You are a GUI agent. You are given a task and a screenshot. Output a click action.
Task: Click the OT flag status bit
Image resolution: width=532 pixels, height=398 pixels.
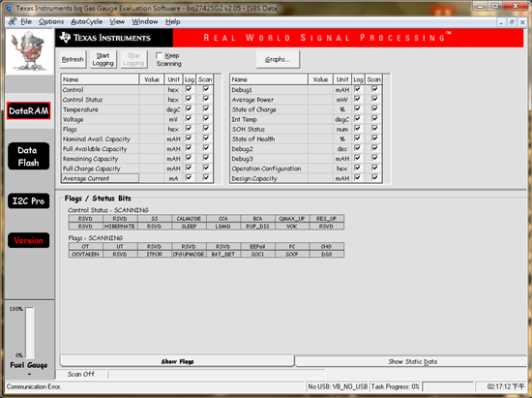[x=85, y=247]
